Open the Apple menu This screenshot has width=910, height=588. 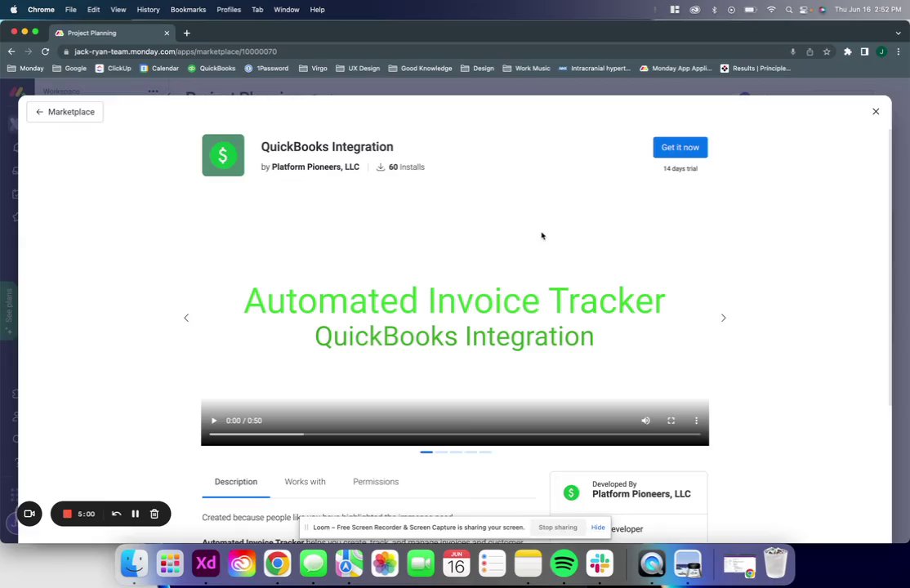(13, 10)
